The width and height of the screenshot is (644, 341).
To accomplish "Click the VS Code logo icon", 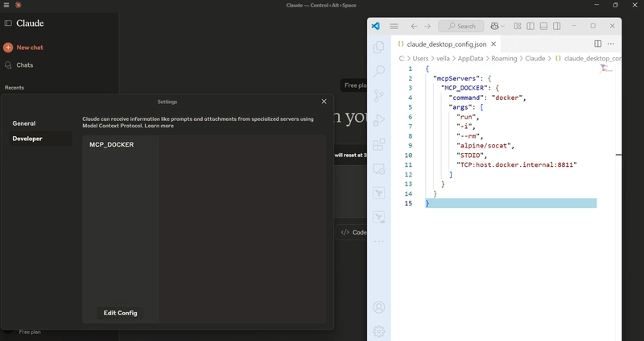I will pyautogui.click(x=375, y=26).
